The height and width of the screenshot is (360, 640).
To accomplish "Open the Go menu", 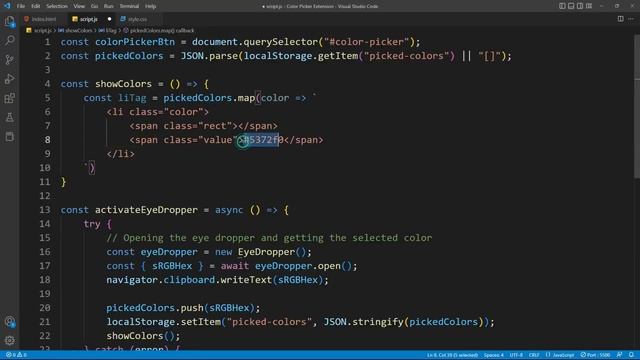I will click(x=94, y=6).
